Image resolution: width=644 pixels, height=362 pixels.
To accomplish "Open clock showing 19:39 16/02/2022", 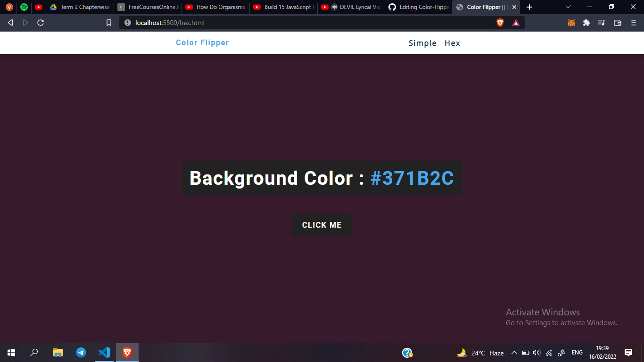I will click(603, 353).
